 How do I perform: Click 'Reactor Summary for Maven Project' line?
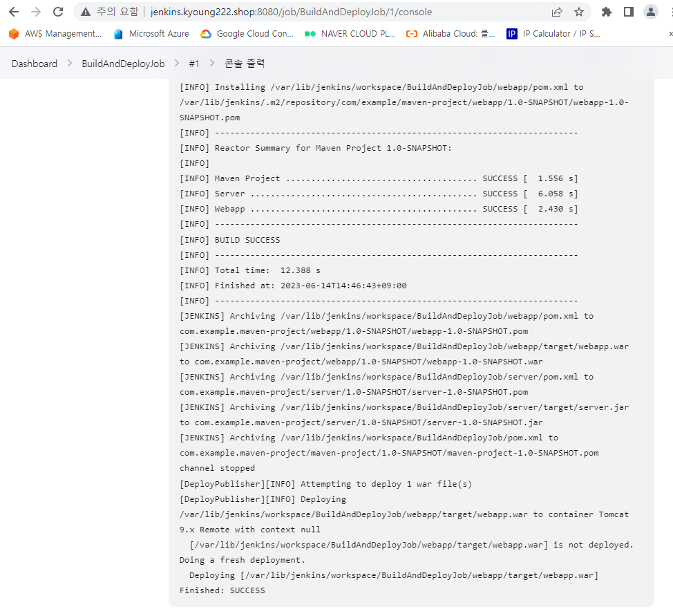pyautogui.click(x=316, y=148)
